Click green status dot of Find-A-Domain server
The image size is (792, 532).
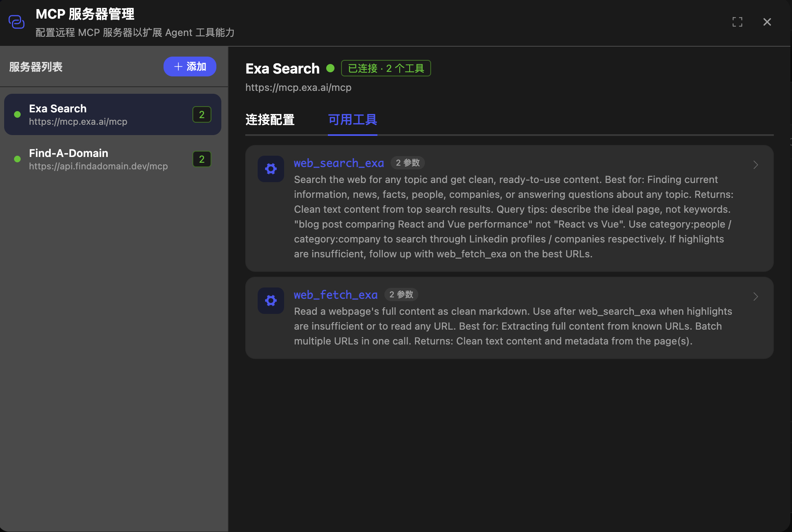point(17,159)
